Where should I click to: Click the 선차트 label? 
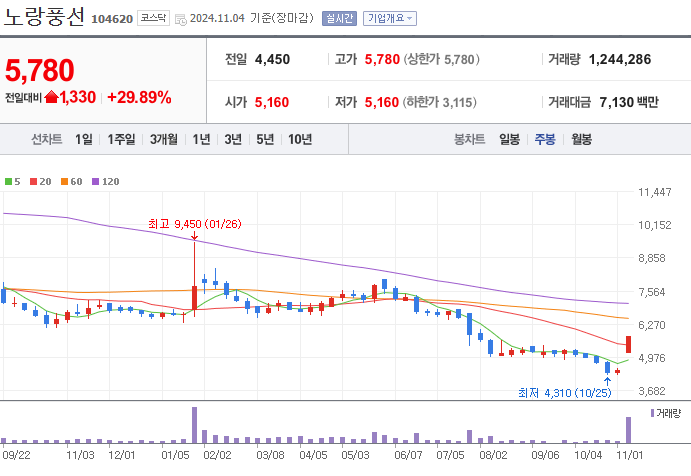(47, 140)
